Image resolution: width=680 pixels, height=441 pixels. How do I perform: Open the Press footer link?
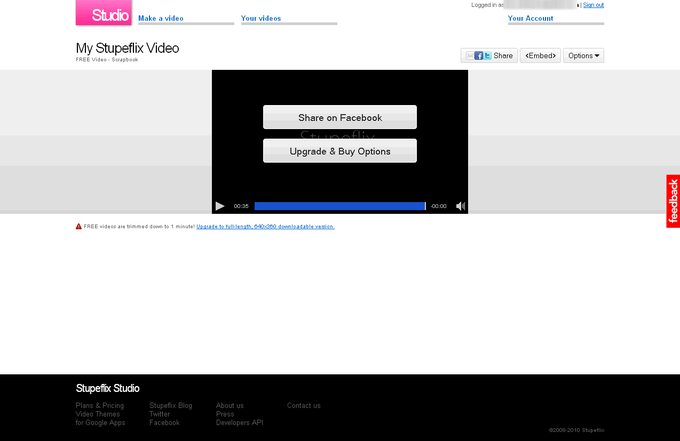[225, 414]
